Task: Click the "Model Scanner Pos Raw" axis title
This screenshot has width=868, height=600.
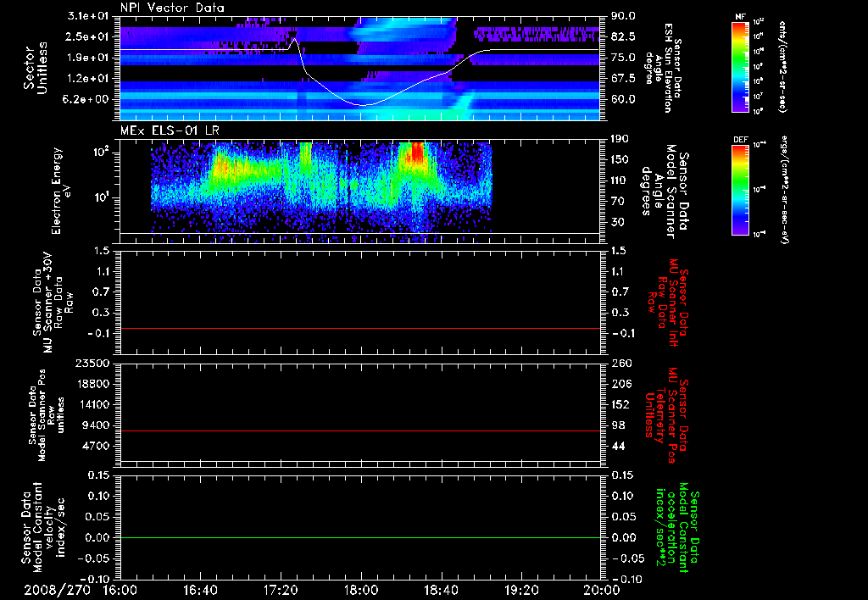Action: 46,415
